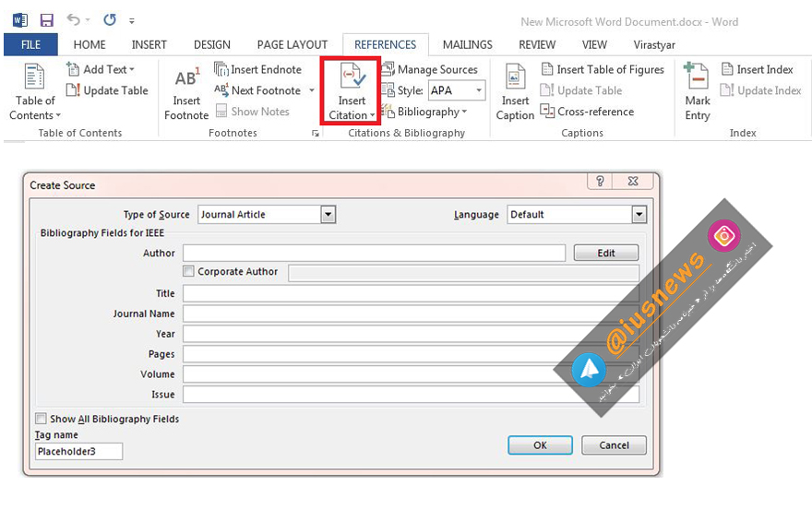Enable the Corporate Author checkbox
This screenshot has height=521, width=812.
(x=189, y=272)
